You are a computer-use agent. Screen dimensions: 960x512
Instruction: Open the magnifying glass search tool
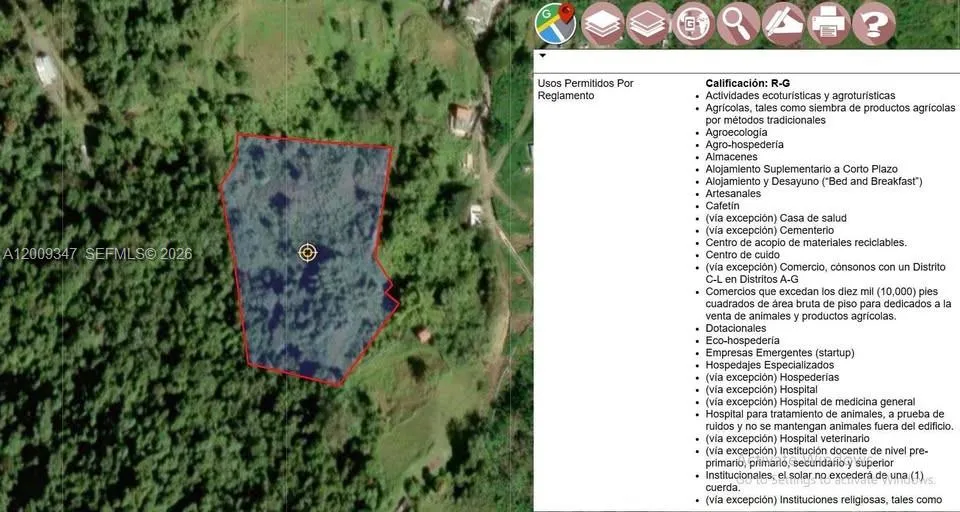point(738,24)
